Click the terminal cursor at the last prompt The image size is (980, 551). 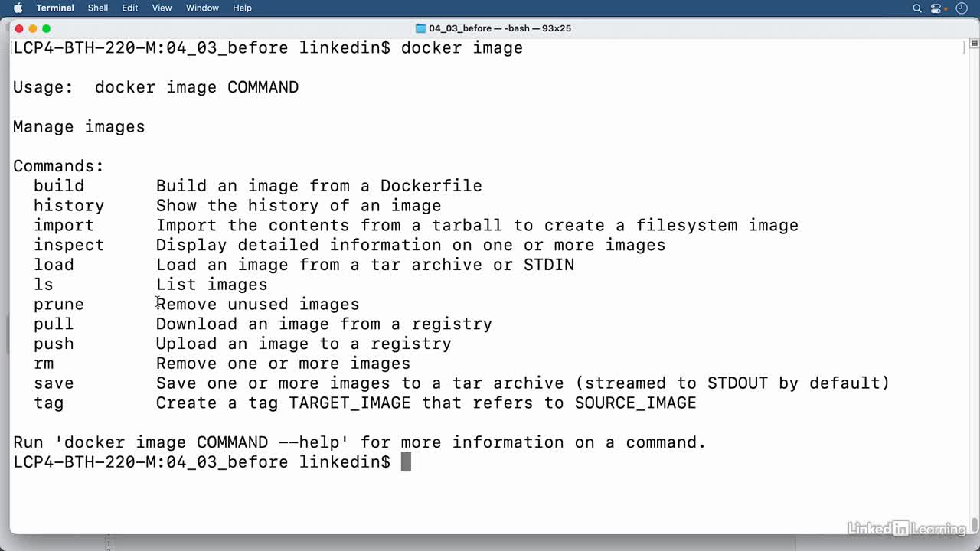[407, 462]
